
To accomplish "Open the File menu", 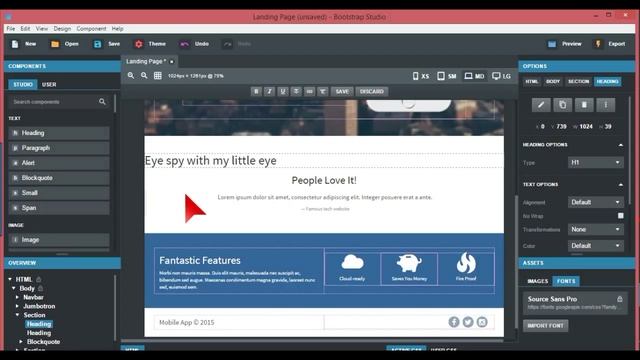I will pos(11,29).
